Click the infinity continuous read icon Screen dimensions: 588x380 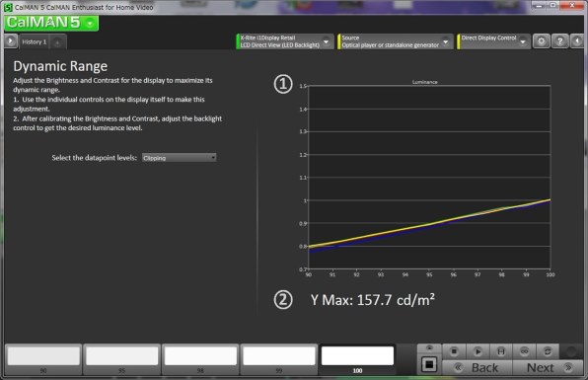[524, 351]
